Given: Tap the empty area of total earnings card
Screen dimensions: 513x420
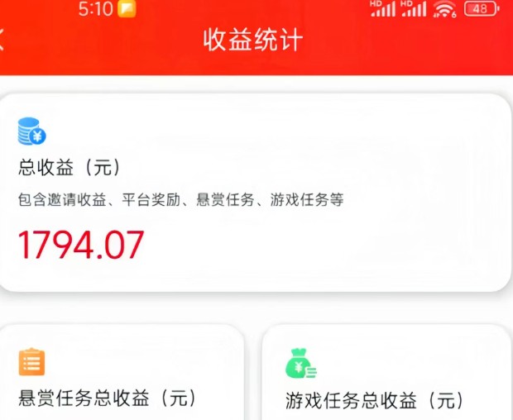Looking at the screenshot, I should 327,242.
